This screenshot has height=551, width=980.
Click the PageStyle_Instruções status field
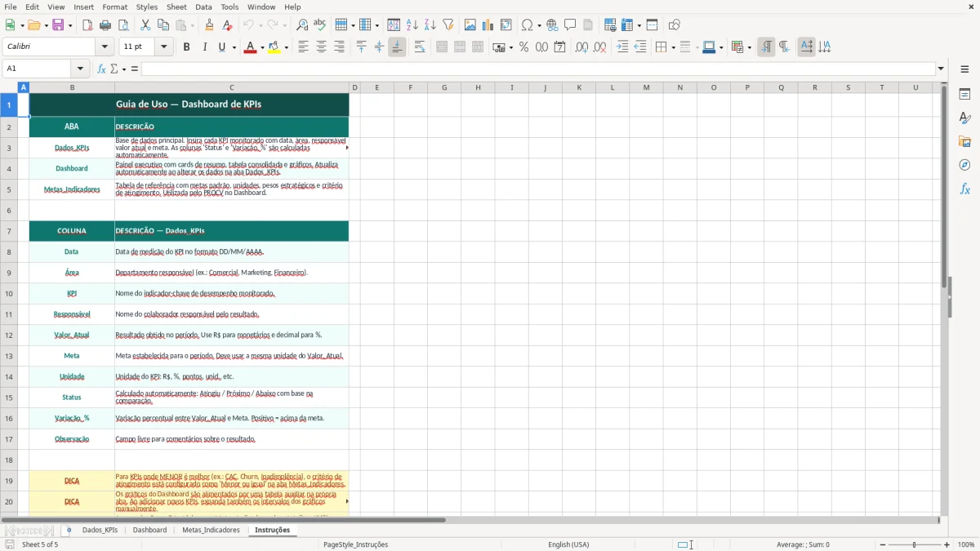(x=355, y=544)
